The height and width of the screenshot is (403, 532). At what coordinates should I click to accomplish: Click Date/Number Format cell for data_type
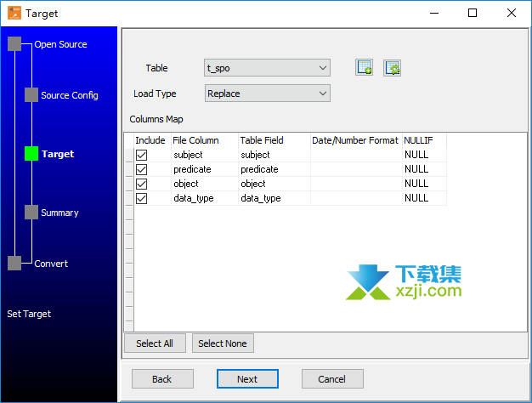(x=356, y=198)
